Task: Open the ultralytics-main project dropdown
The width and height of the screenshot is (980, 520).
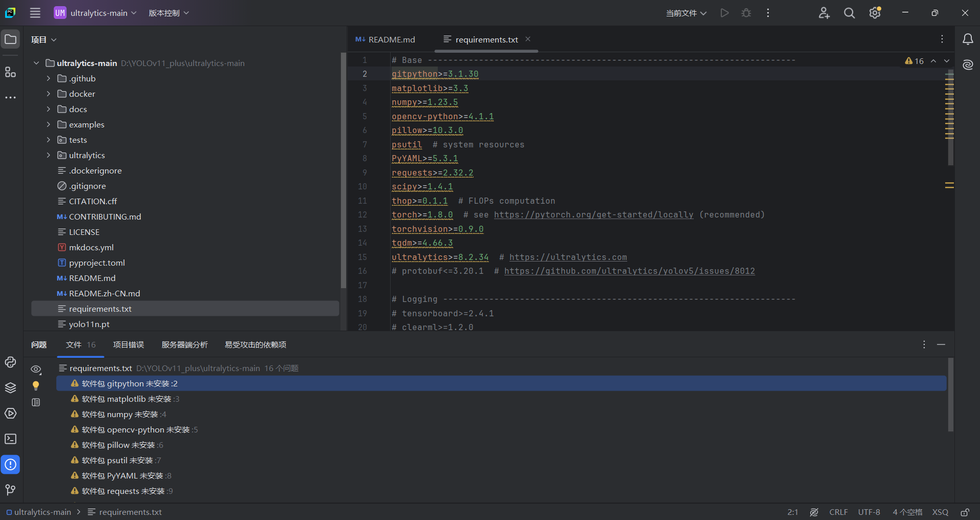Action: [x=95, y=13]
